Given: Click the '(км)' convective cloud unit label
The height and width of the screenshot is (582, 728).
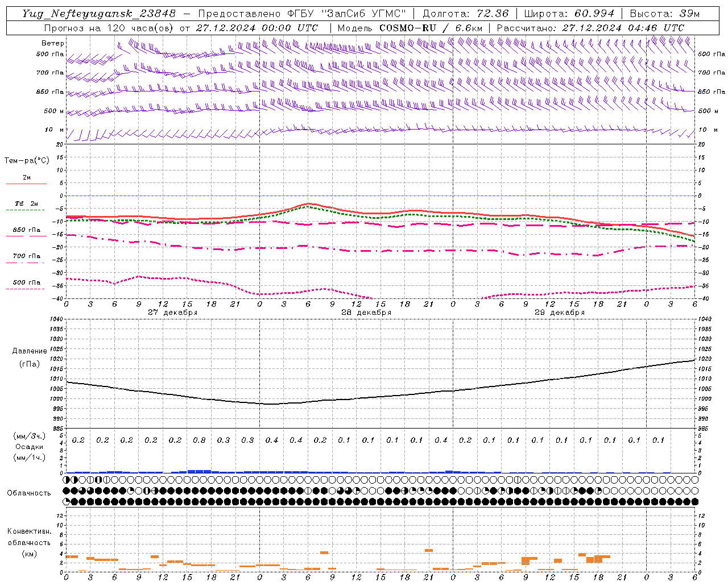Looking at the screenshot, I should 30,554.
